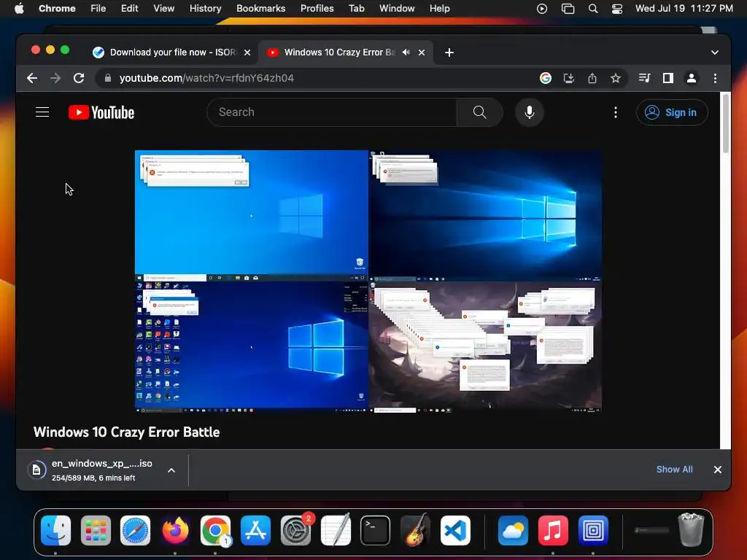Open the YouTube guide hamburger menu

pyautogui.click(x=42, y=112)
